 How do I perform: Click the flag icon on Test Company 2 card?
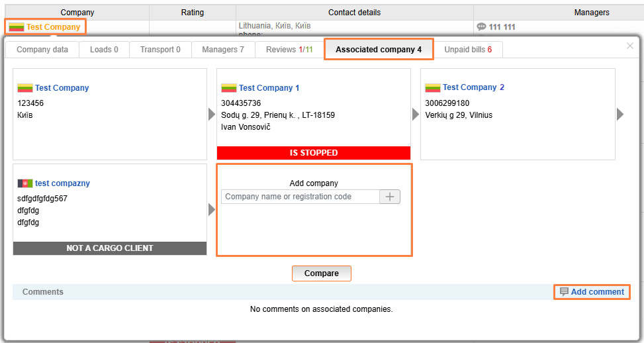[432, 87]
